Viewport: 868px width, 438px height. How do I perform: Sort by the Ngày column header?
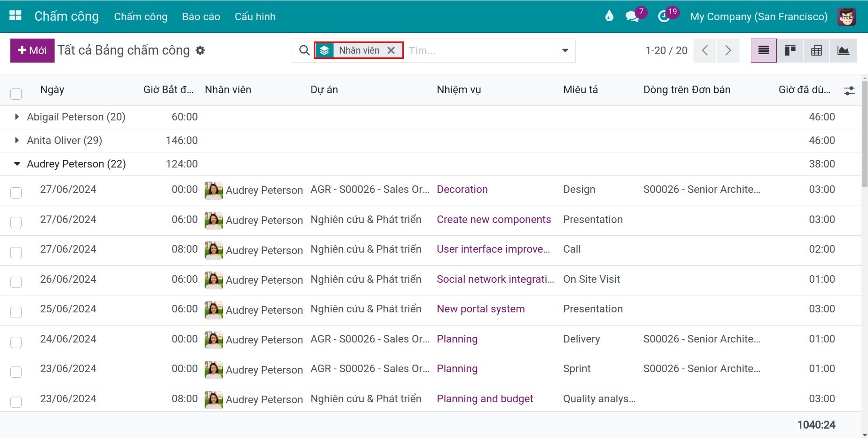coord(52,89)
